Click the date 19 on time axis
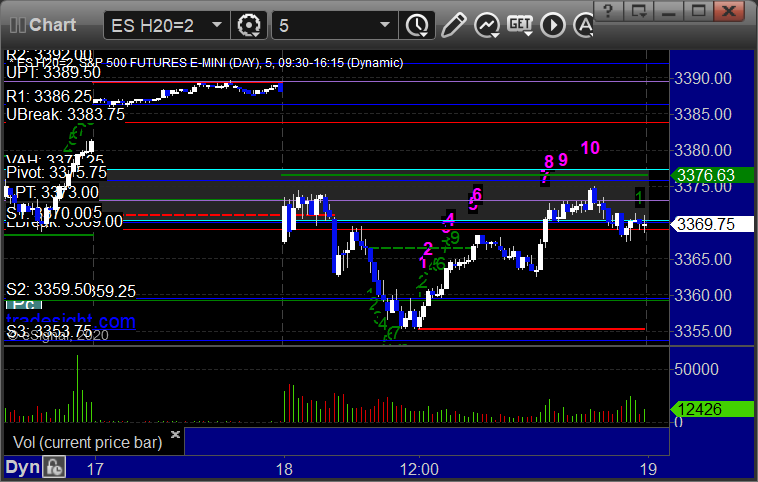This screenshot has width=758, height=482. pos(648,469)
